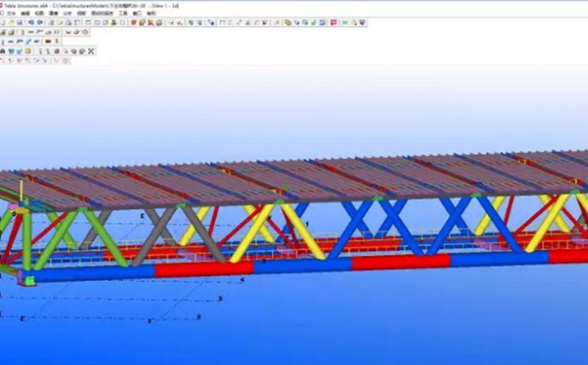
Task: Click the black X icon ending fourth toolbar row
Action: click(90, 51)
